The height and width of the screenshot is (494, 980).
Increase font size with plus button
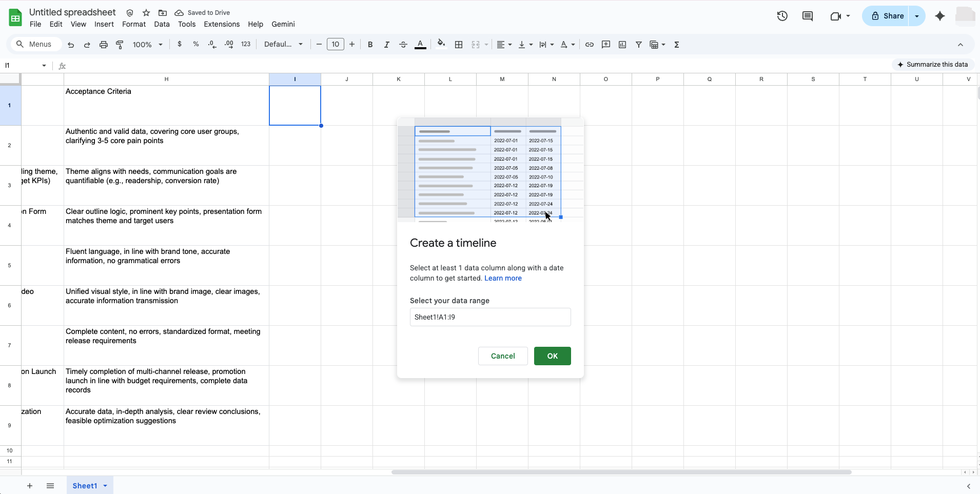point(352,44)
